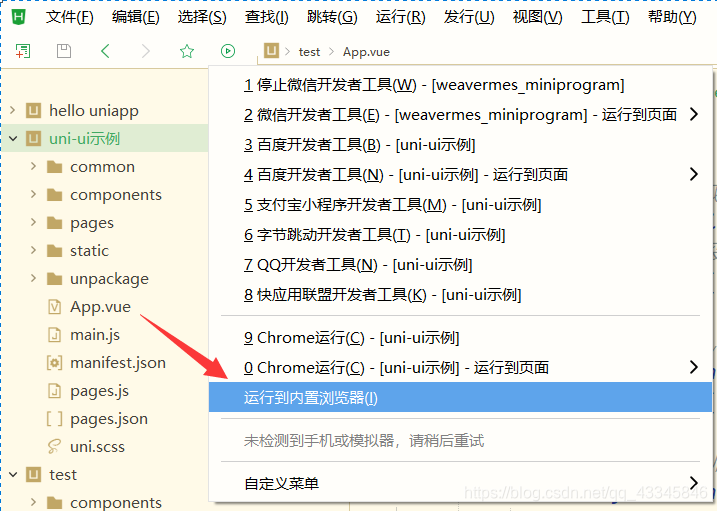
Task: Expand the unpackage folder chevron
Action: pos(33,278)
